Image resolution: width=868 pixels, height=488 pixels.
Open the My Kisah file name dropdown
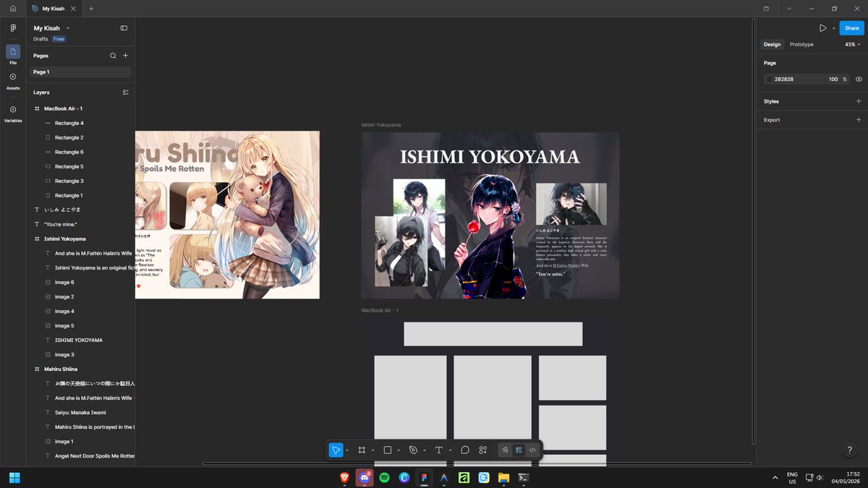point(67,28)
